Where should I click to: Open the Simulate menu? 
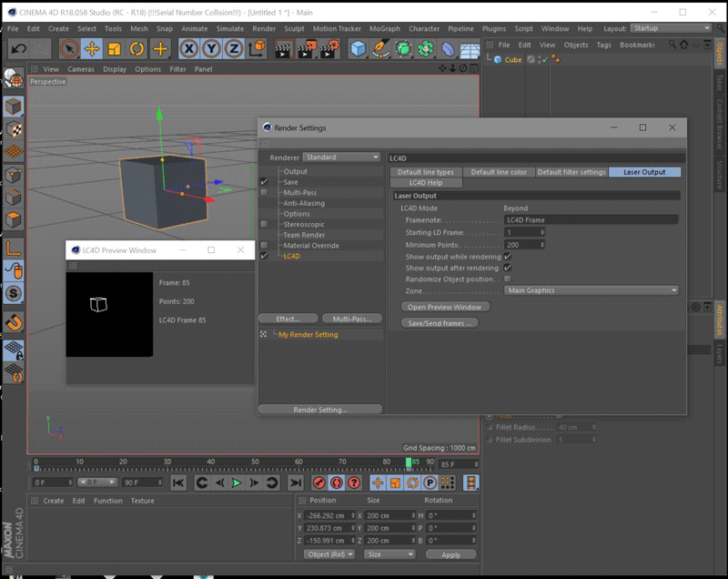[x=230, y=29]
